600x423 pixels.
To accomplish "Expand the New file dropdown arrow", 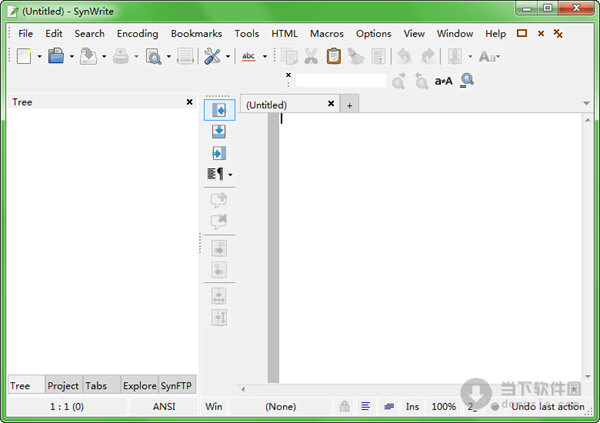I will coord(39,57).
